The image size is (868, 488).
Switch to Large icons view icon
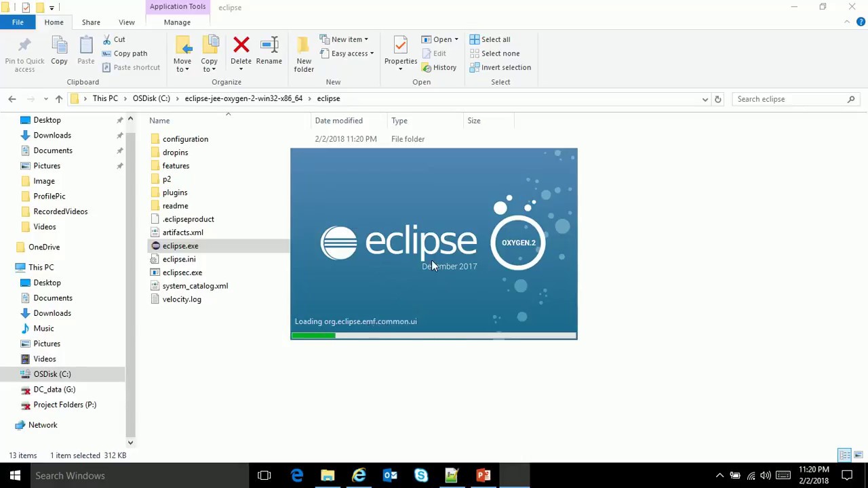pyautogui.click(x=859, y=455)
